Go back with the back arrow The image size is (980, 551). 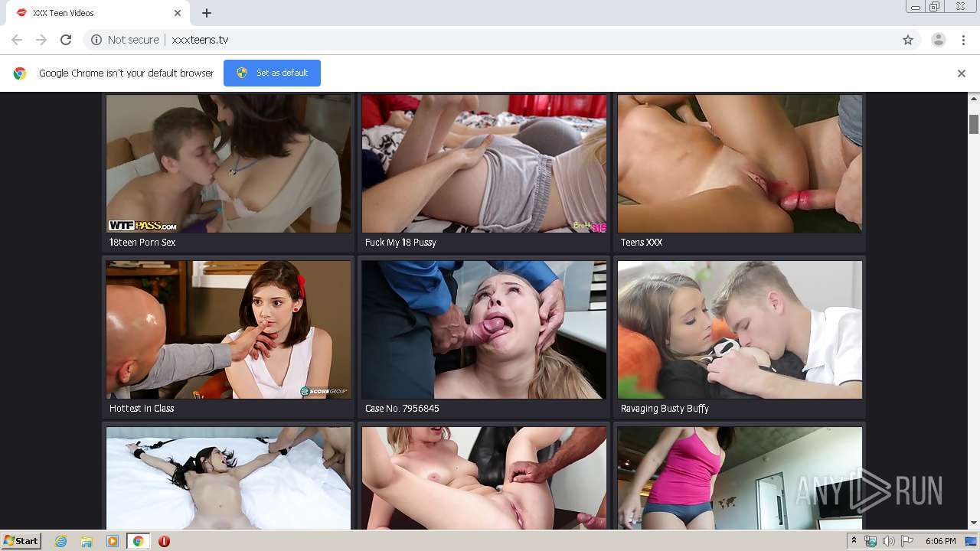pos(17,40)
